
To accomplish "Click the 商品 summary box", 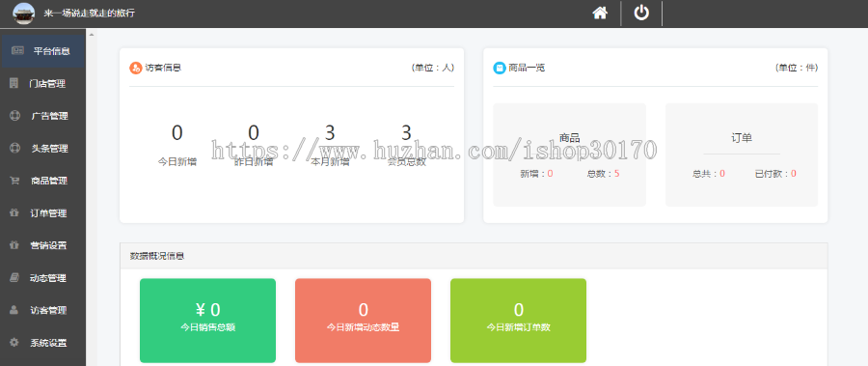I will tap(570, 155).
